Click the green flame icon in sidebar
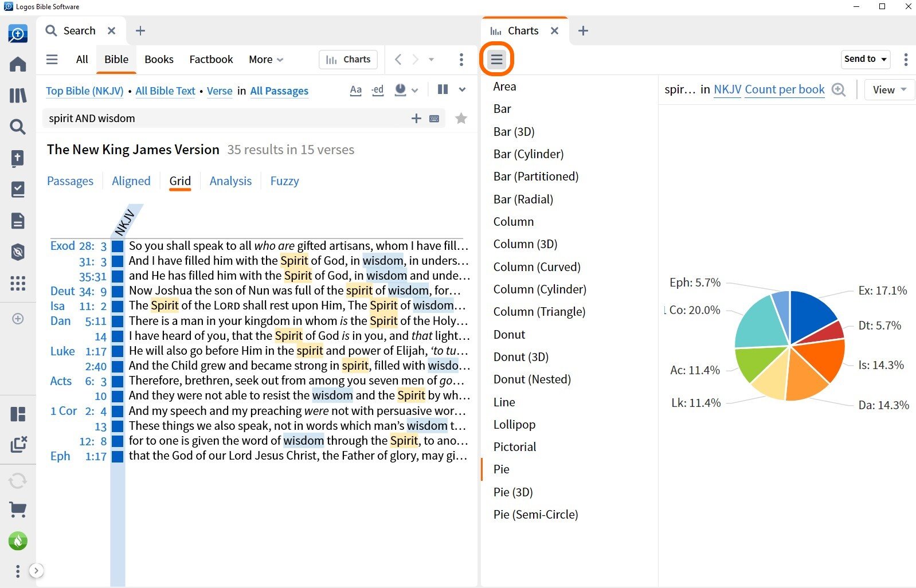The image size is (916, 588). [18, 541]
